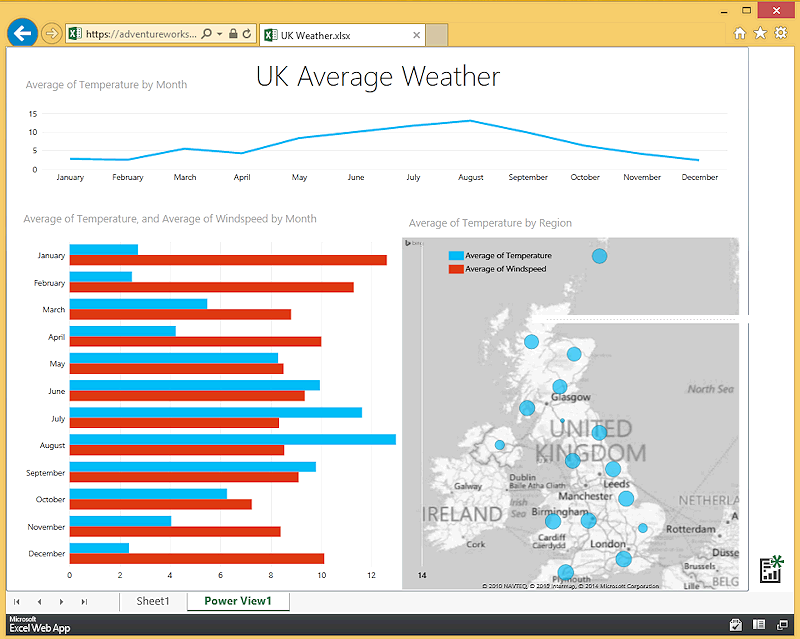Viewport: 800px width, 639px height.
Task: Click the red Average of Windspeed legend swatch
Action: click(x=456, y=269)
